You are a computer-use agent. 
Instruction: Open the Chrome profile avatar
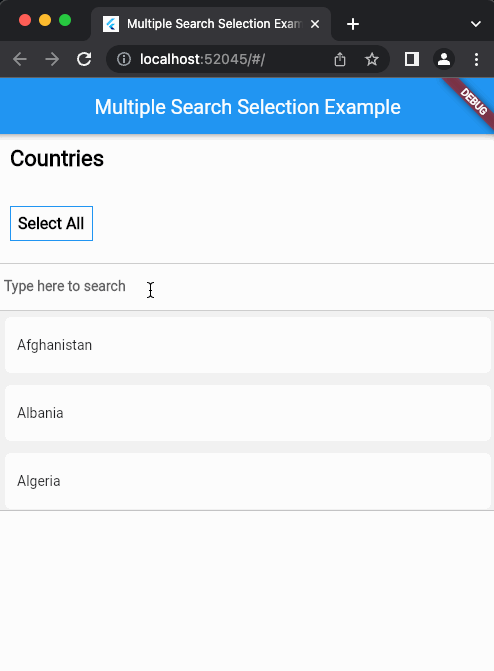click(x=444, y=59)
